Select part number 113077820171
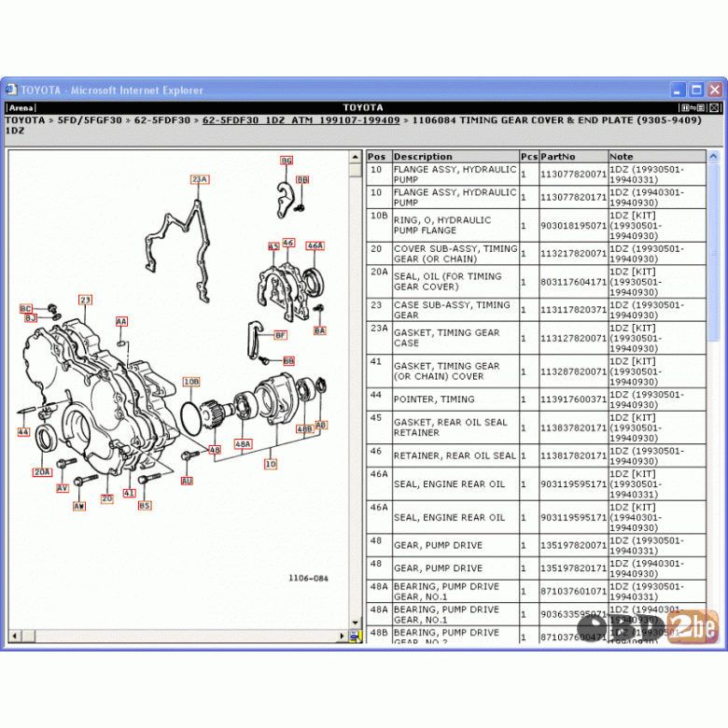Image resolution: width=728 pixels, height=728 pixels. [573, 197]
